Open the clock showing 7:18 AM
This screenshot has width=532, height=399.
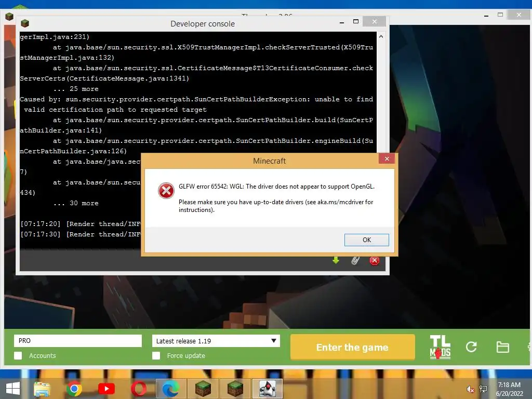[509, 389]
